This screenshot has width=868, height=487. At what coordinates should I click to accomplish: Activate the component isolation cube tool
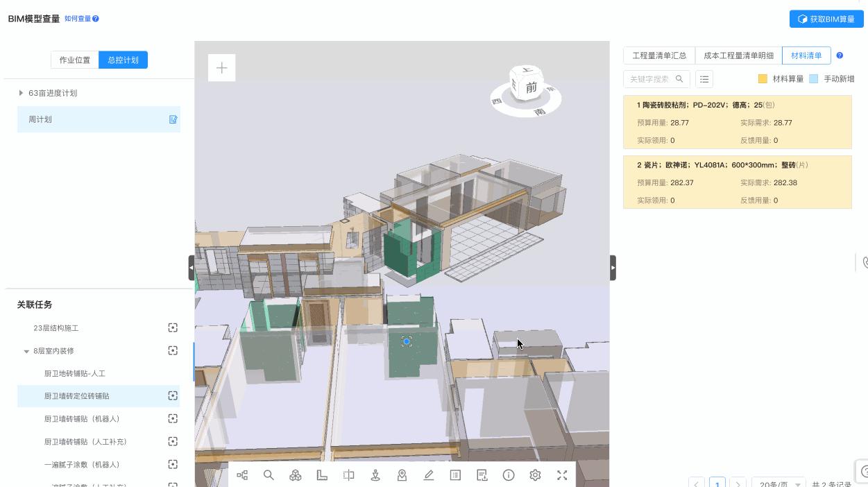(x=296, y=475)
